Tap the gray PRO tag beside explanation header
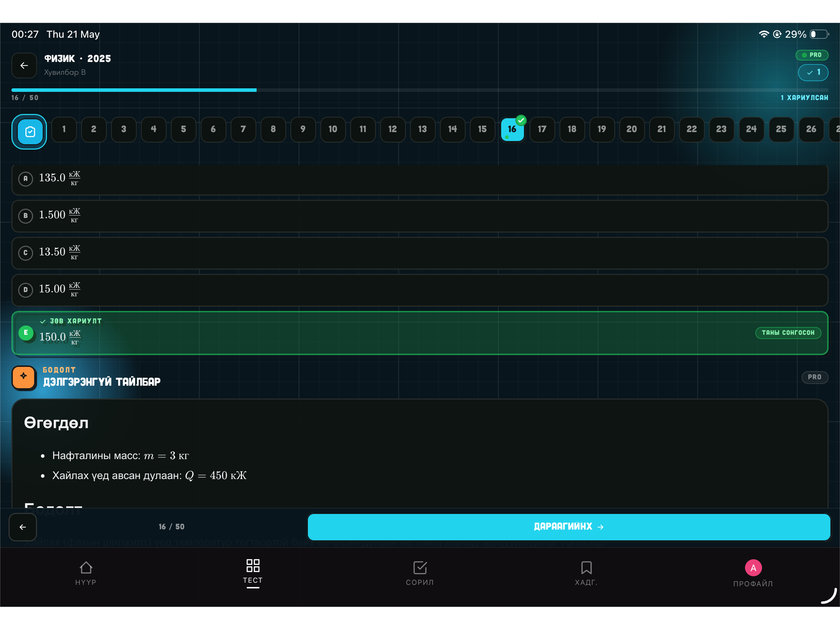 tap(814, 377)
